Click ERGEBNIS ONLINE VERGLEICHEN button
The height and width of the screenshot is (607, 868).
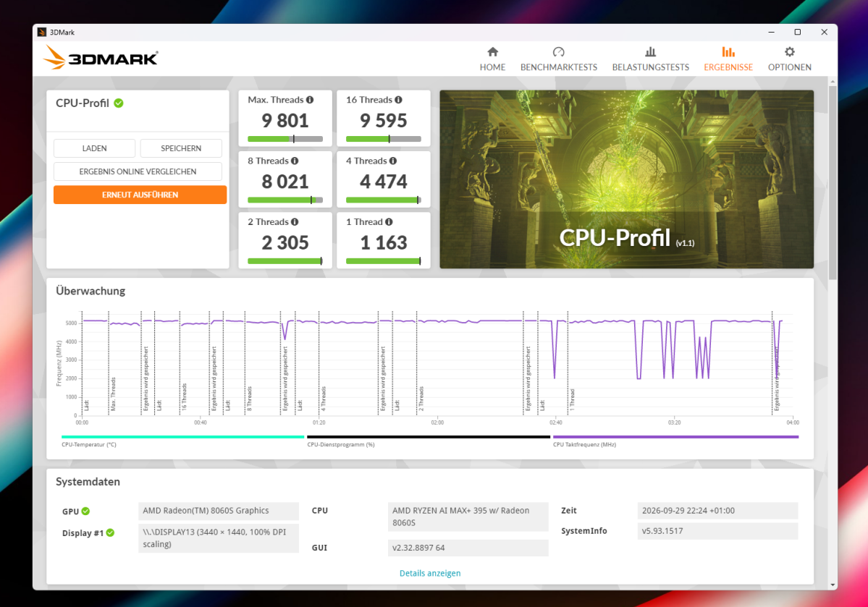tap(138, 171)
